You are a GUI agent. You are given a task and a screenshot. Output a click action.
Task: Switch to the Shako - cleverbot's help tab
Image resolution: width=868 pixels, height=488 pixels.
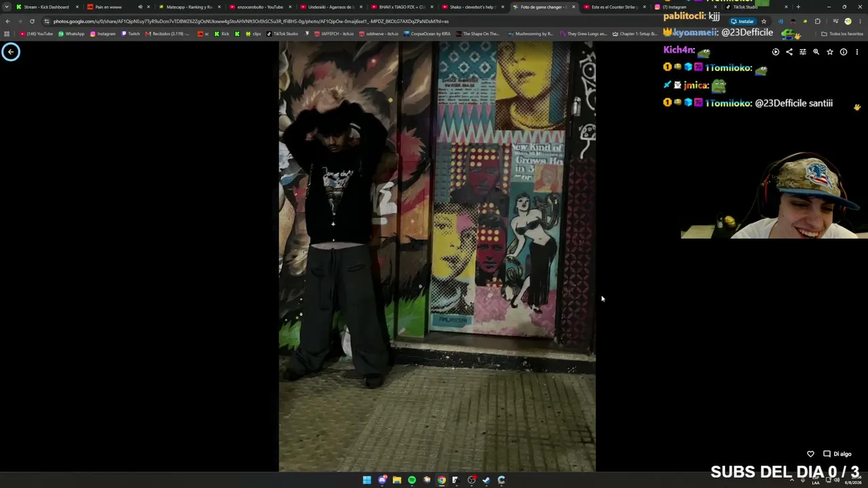[x=473, y=7]
